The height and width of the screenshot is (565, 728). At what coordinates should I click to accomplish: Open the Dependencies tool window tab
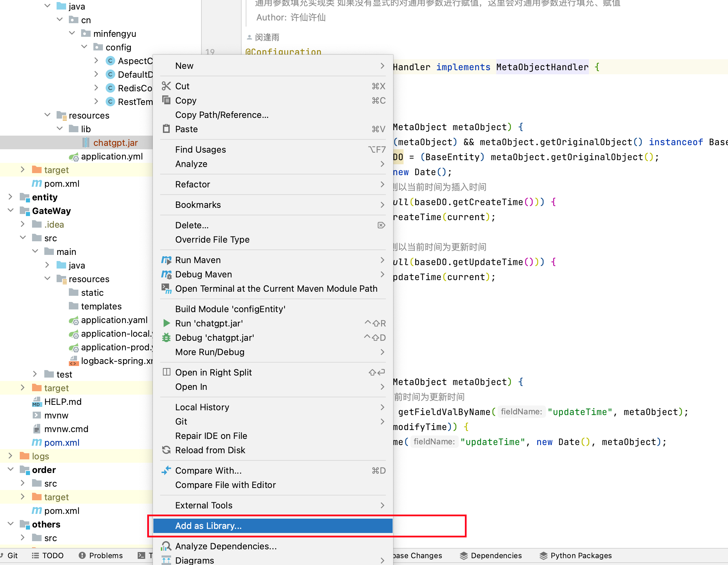coord(491,555)
